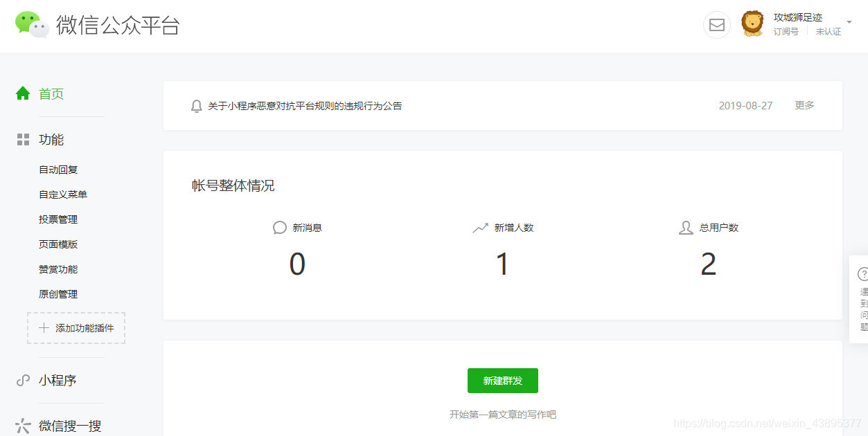Select 自定义菜单 in the sidebar
Screen dimensions: 868x436
click(63, 194)
